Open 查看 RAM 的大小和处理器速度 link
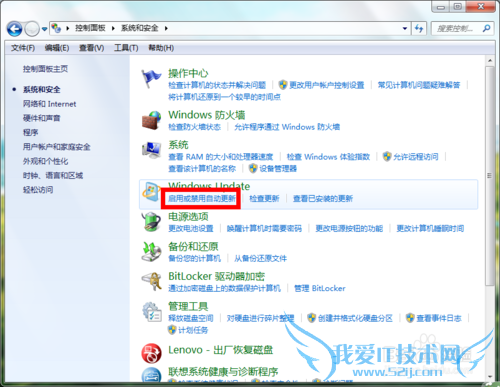 point(220,157)
